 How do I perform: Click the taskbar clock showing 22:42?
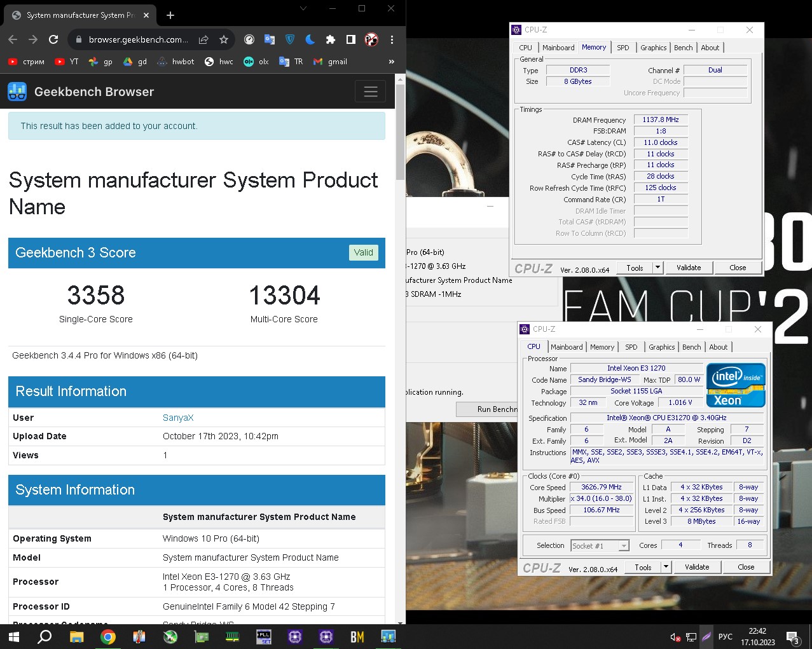click(x=758, y=636)
